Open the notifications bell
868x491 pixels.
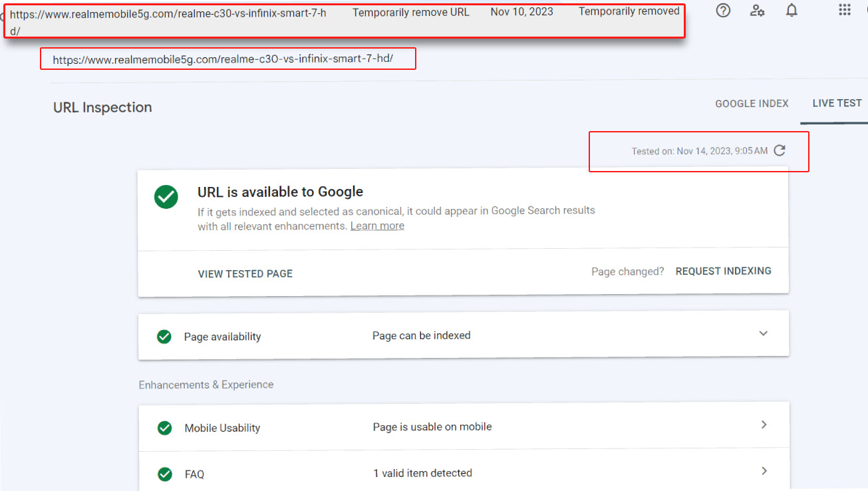792,10
